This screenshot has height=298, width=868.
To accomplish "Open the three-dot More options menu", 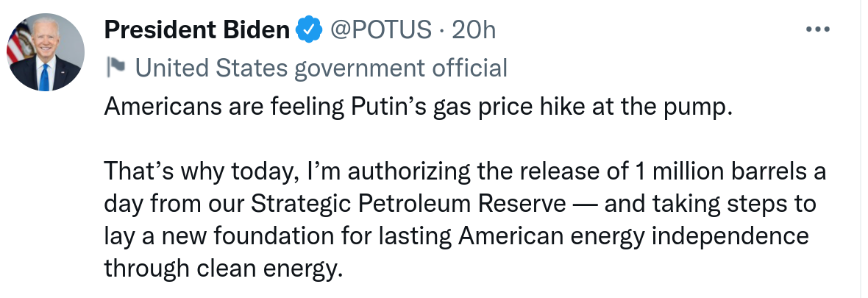I will pos(818,30).
